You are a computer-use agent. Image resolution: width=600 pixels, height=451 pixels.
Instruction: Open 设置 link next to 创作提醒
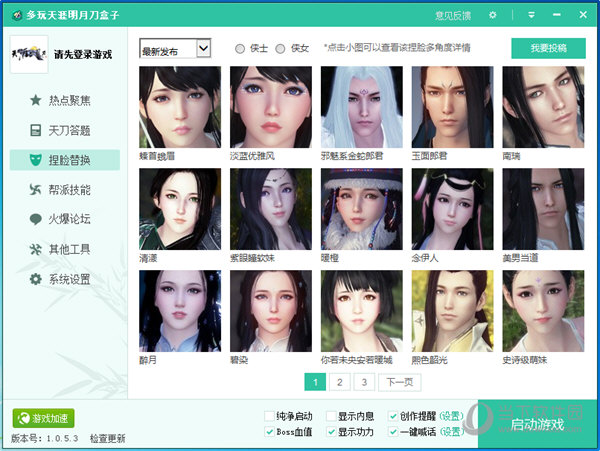[x=451, y=416]
